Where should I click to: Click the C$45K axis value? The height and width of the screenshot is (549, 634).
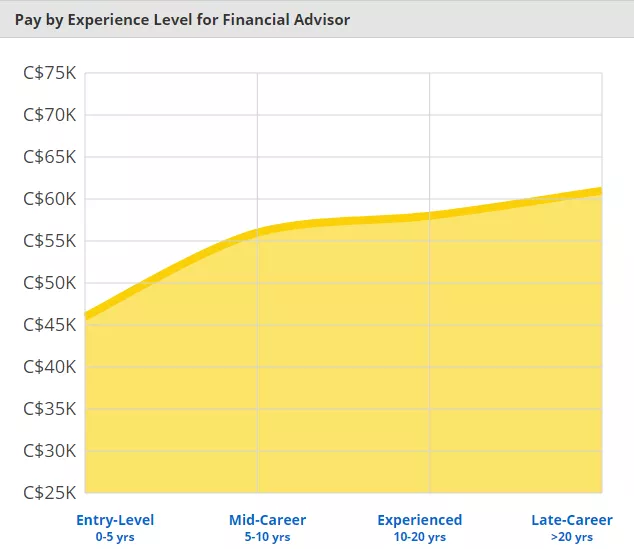pos(50,325)
